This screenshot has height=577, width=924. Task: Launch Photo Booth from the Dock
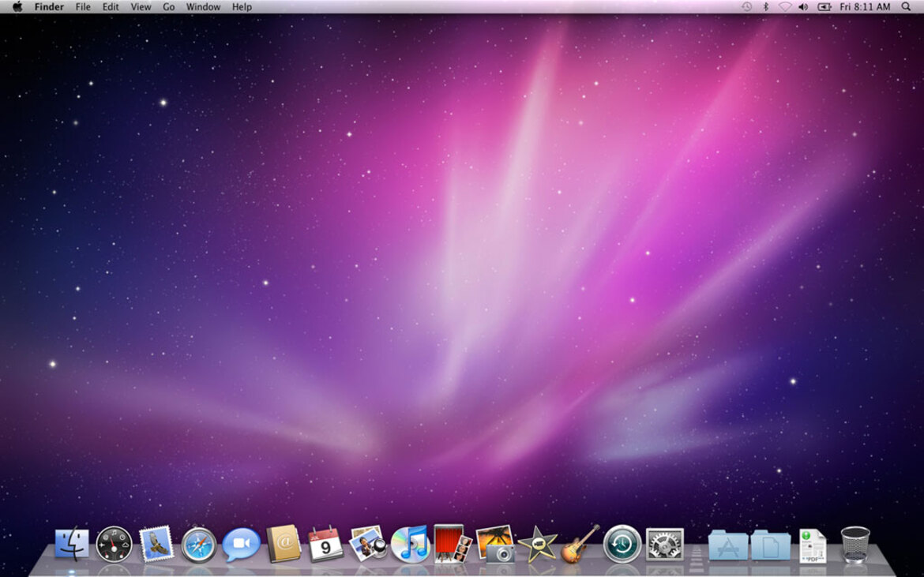[453, 543]
